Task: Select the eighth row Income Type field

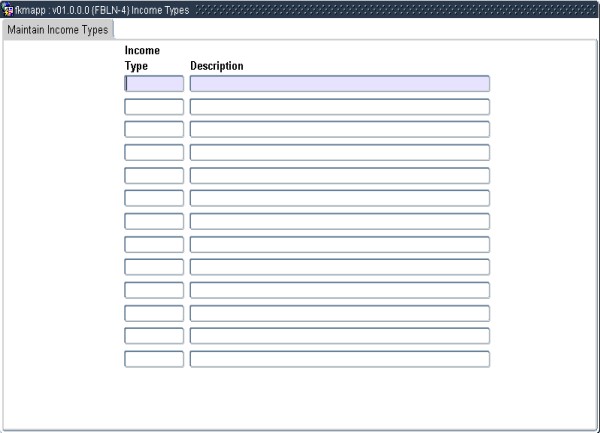Action: 154,244
